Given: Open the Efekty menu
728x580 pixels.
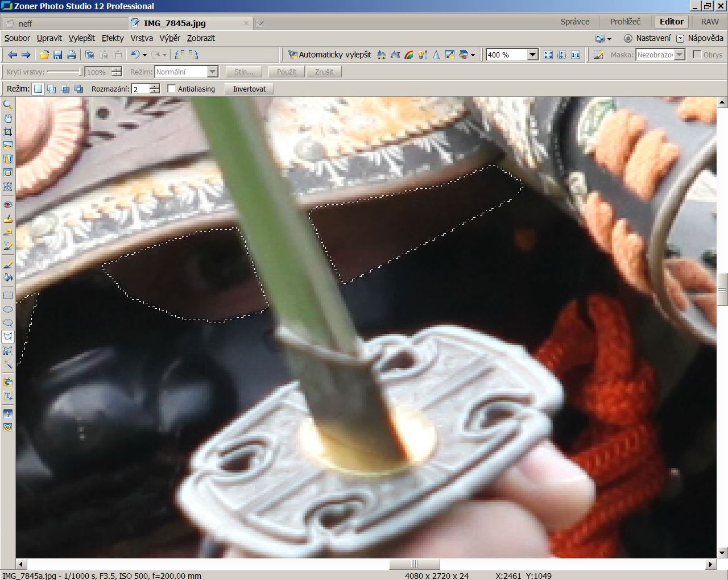Looking at the screenshot, I should pos(113,38).
